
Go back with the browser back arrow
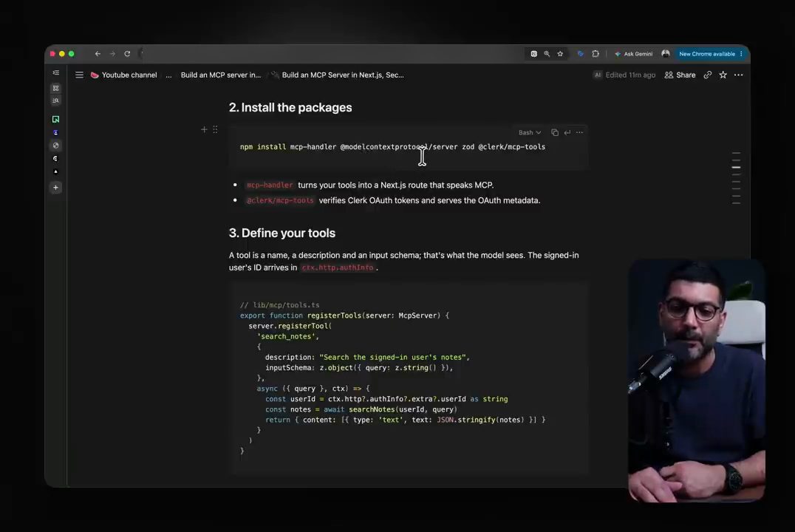(98, 54)
